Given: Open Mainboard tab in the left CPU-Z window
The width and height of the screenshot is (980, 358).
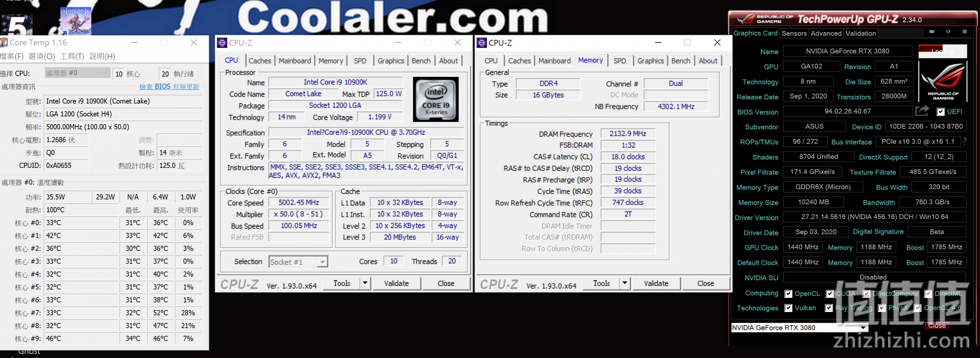Looking at the screenshot, I should 295,61.
